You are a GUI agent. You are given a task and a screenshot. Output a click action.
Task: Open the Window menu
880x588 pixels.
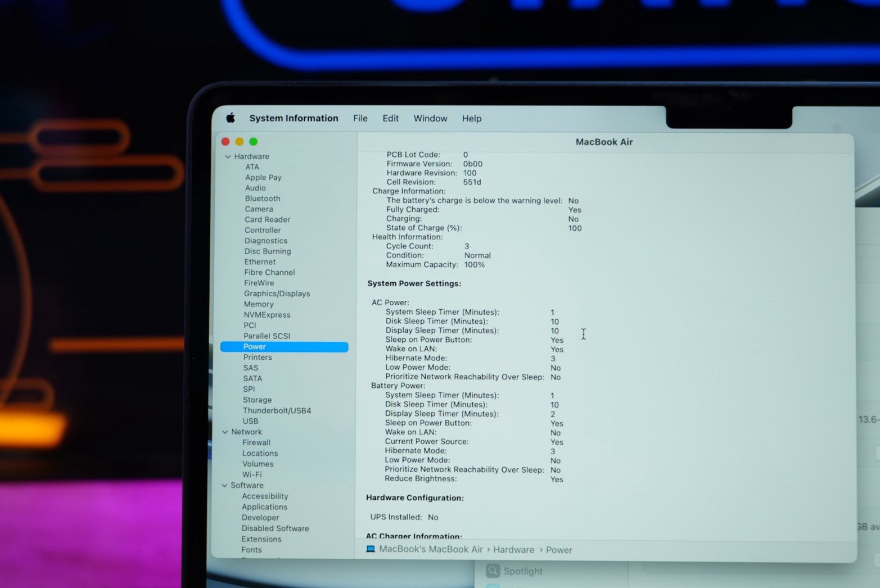[x=430, y=119]
